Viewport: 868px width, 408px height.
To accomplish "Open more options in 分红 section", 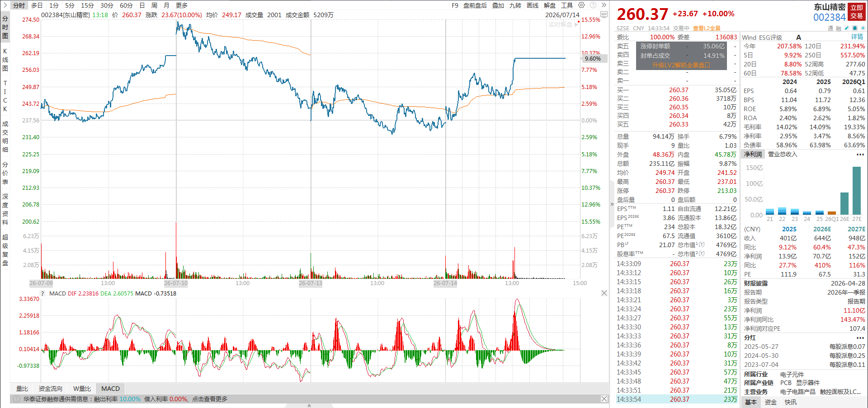I will click(x=860, y=338).
